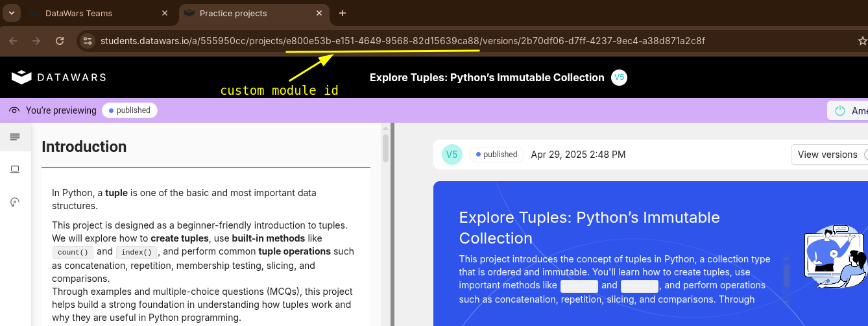Click the V5 badge beside project title
Screen dimensions: 868x326
[x=619, y=77]
